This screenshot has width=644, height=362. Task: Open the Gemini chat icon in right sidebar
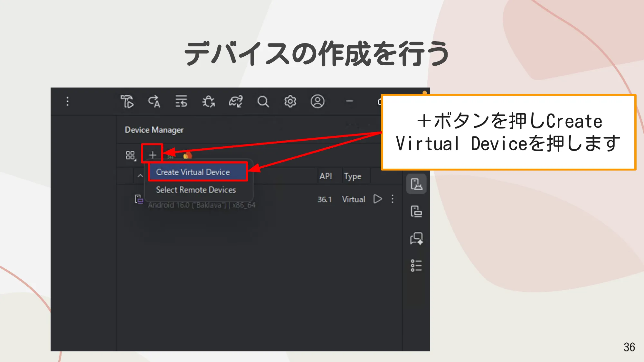click(416, 239)
